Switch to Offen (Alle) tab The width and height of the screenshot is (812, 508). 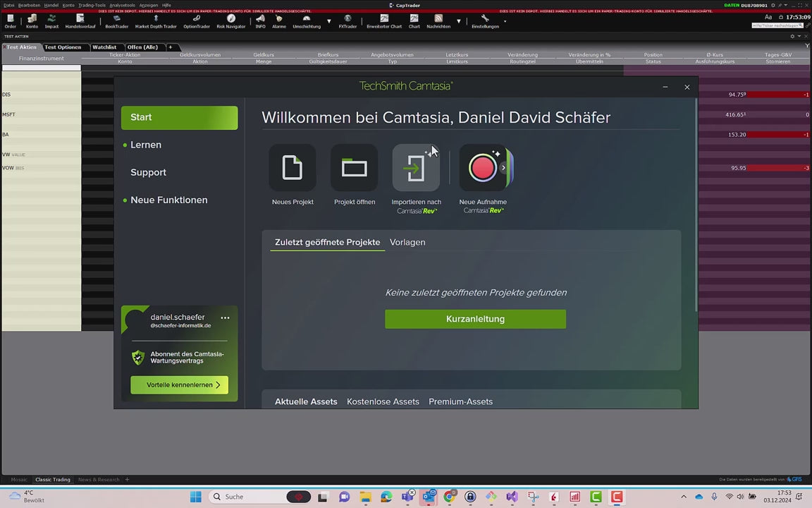(142, 47)
